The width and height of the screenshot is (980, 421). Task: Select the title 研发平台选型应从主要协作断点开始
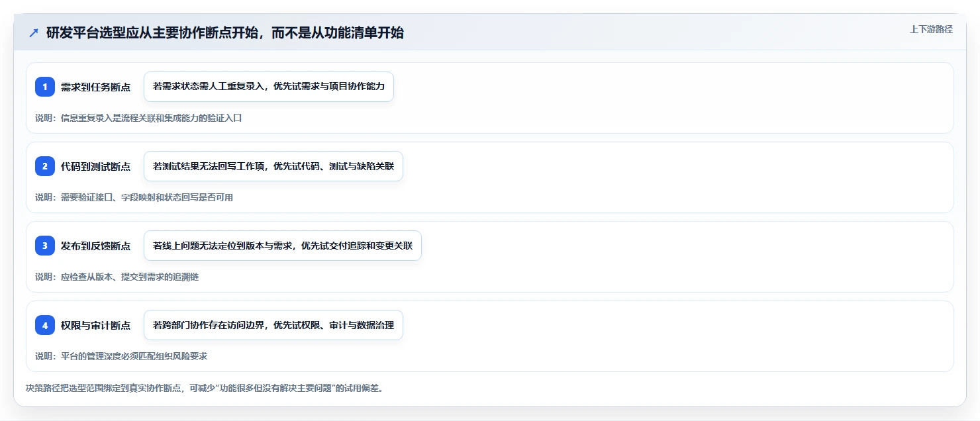225,33
